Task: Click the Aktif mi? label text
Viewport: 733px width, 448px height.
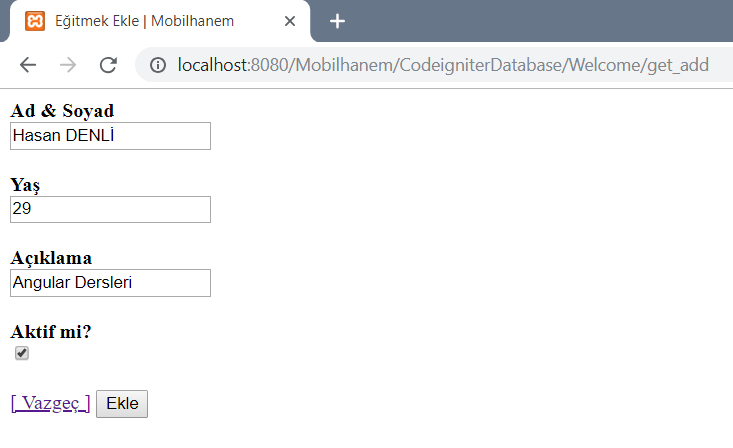Action: click(x=51, y=332)
